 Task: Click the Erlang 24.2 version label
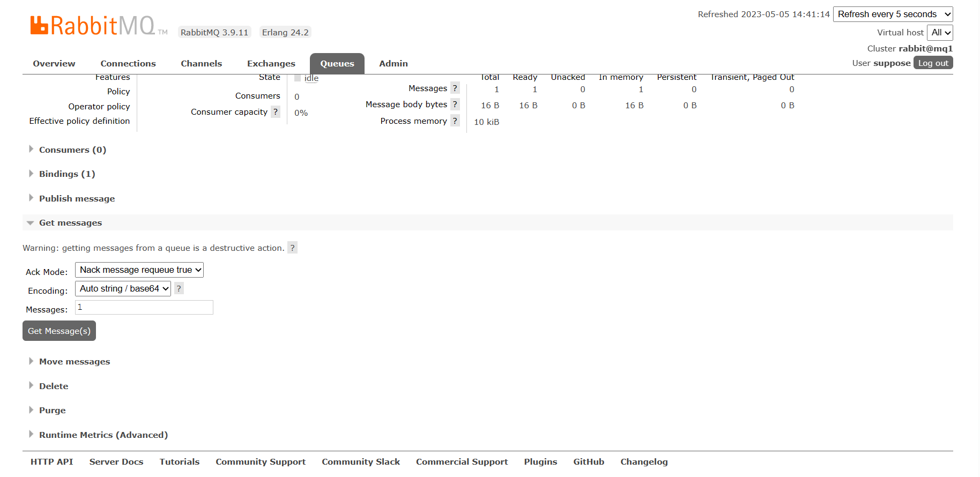pos(285,32)
